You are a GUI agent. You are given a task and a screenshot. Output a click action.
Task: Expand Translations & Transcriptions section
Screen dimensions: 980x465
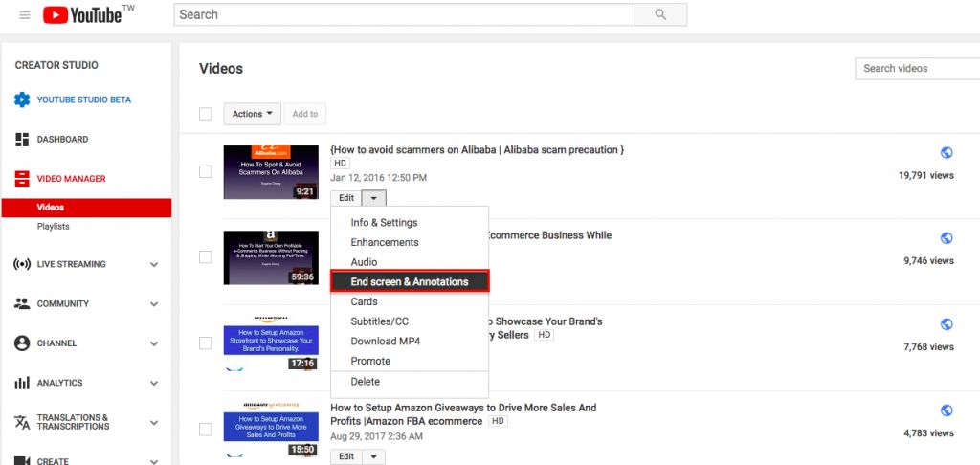coord(154,423)
